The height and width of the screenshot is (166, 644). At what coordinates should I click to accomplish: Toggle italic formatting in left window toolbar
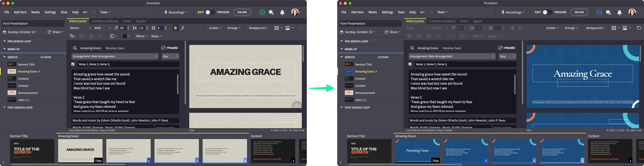point(183,28)
